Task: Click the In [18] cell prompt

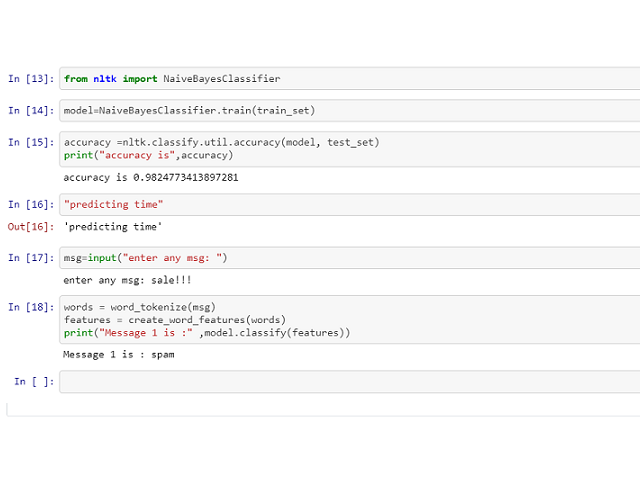Action: (x=31, y=306)
